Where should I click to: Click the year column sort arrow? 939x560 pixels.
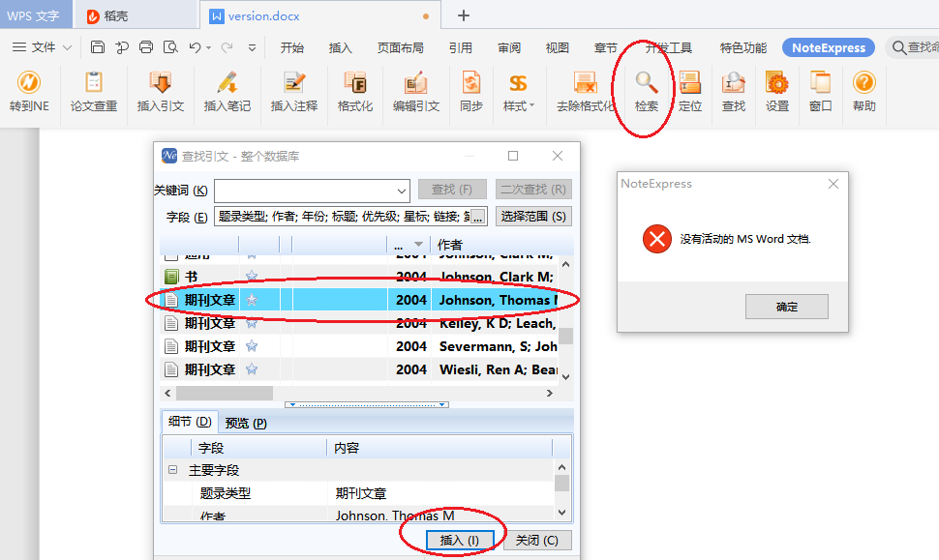(x=418, y=245)
